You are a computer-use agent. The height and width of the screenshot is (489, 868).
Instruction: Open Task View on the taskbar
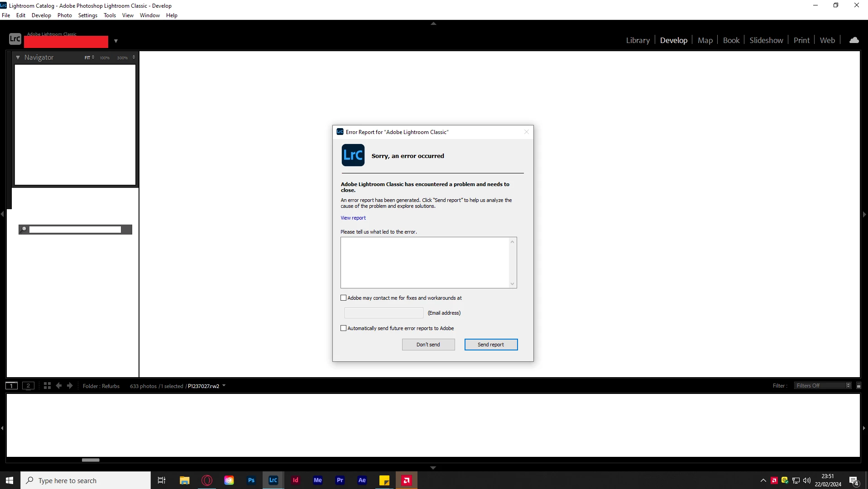point(162,480)
